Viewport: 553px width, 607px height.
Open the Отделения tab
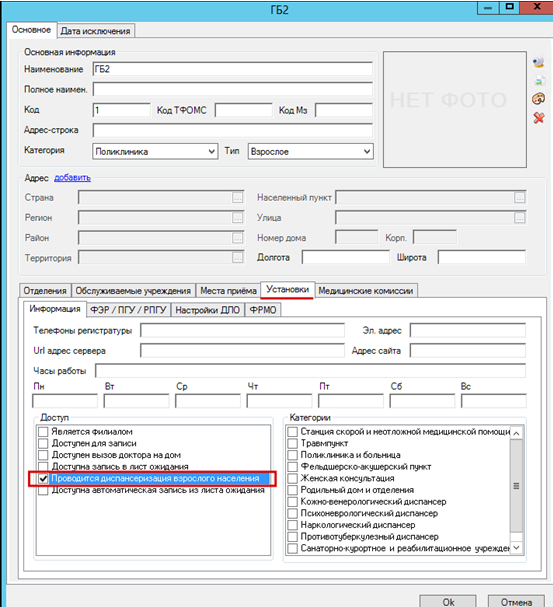click(x=45, y=291)
